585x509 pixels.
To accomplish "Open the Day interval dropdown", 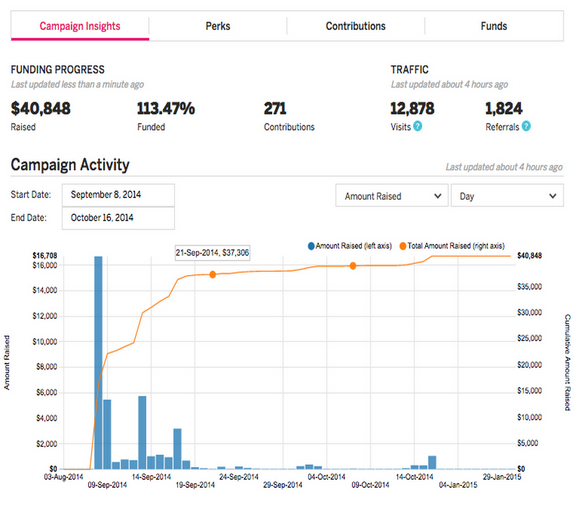I will click(x=507, y=195).
